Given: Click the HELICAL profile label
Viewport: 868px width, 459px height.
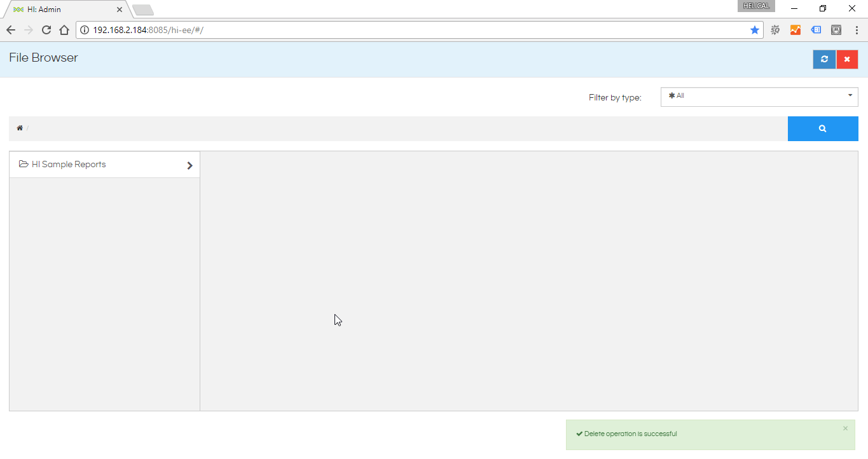Looking at the screenshot, I should [756, 6].
